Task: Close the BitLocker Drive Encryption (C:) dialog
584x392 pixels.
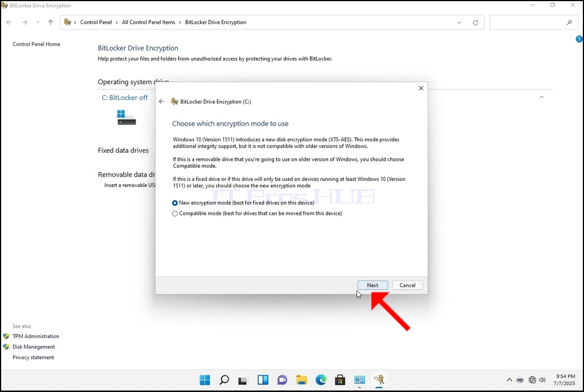Action: pyautogui.click(x=421, y=88)
